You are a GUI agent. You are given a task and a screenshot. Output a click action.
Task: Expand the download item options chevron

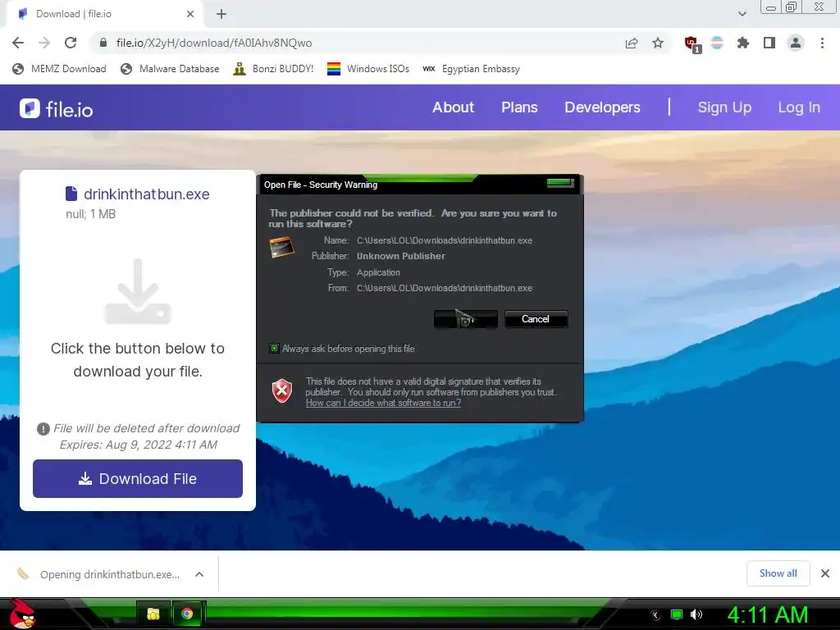click(199, 574)
